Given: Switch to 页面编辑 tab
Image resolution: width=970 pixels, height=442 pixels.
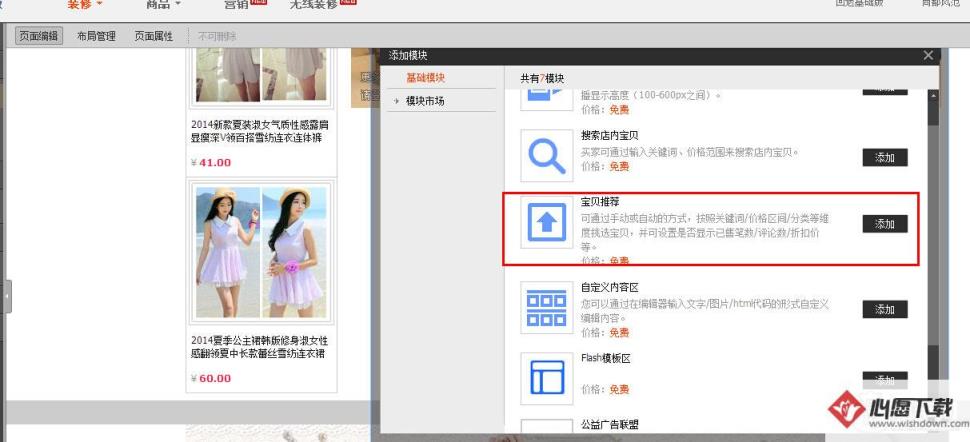Looking at the screenshot, I should click(38, 36).
